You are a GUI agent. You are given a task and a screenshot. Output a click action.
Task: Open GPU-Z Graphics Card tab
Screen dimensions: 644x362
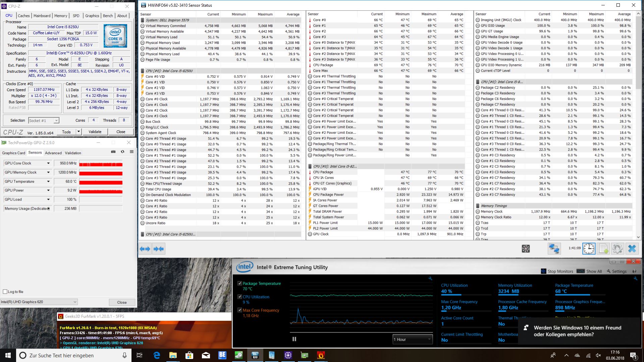point(14,153)
